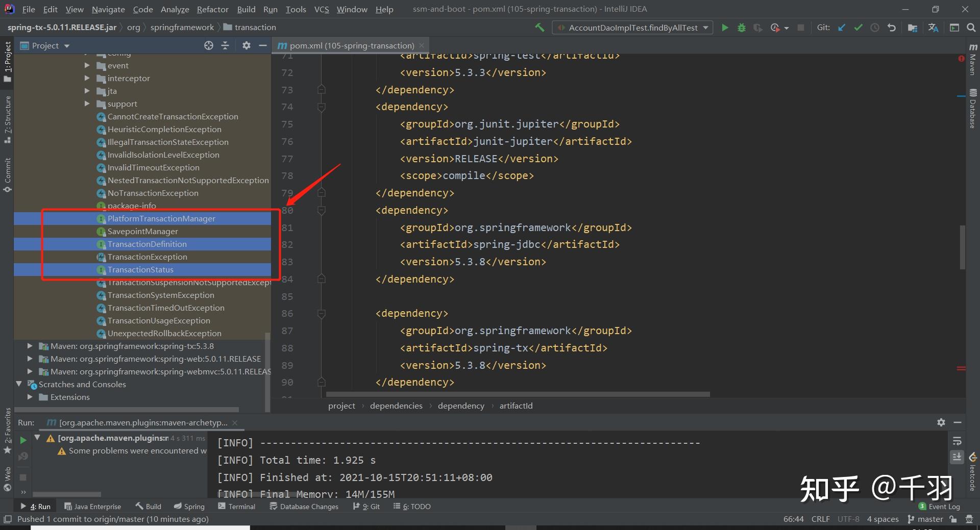Viewport: 980px width, 530px height.
Task: Open Database Changes tab
Action: 304,507
